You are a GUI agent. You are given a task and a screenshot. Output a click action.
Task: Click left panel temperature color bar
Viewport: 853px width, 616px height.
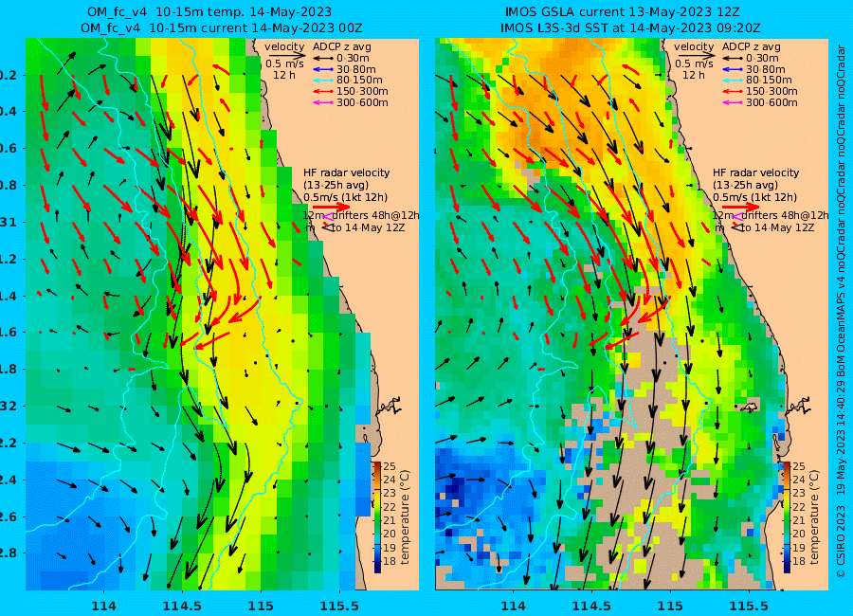[x=377, y=517]
